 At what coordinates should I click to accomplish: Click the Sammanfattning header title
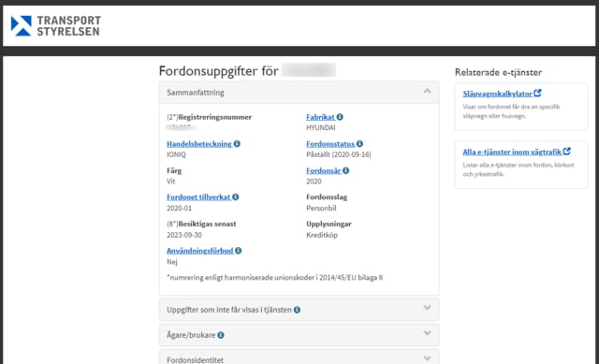pyautogui.click(x=196, y=93)
